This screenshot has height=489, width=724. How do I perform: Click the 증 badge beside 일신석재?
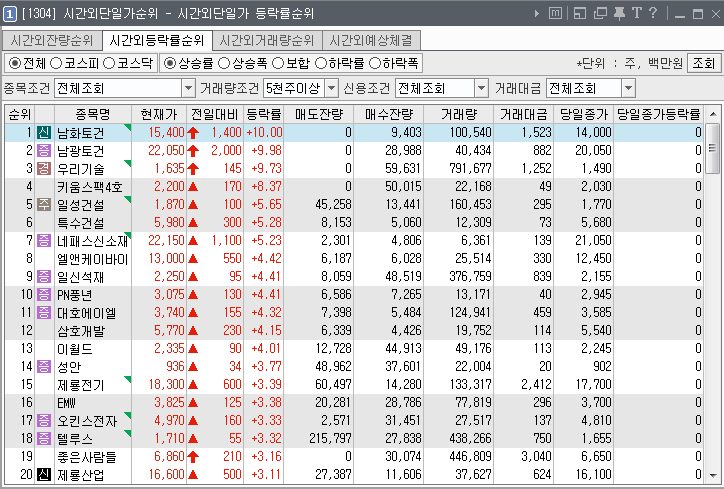(44, 277)
